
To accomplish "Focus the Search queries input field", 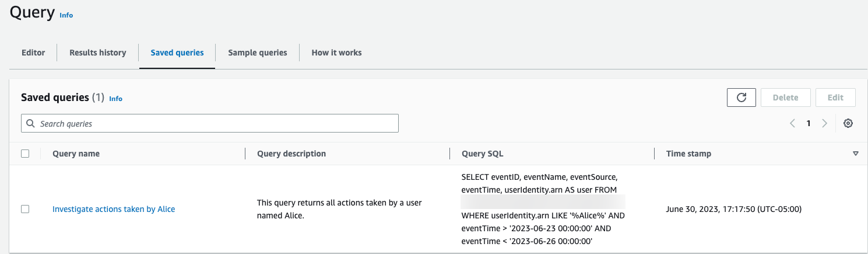I will 216,123.
